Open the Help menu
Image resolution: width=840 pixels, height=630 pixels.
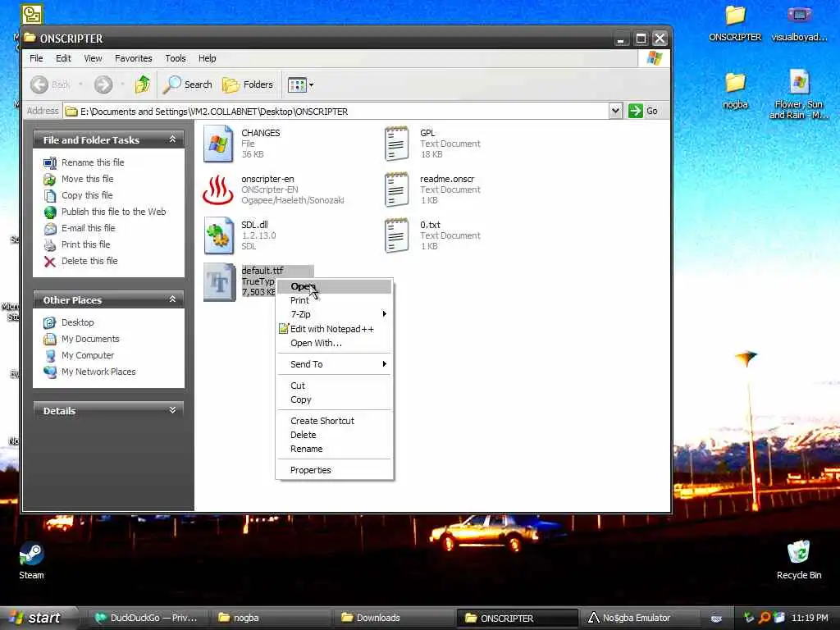[208, 58]
